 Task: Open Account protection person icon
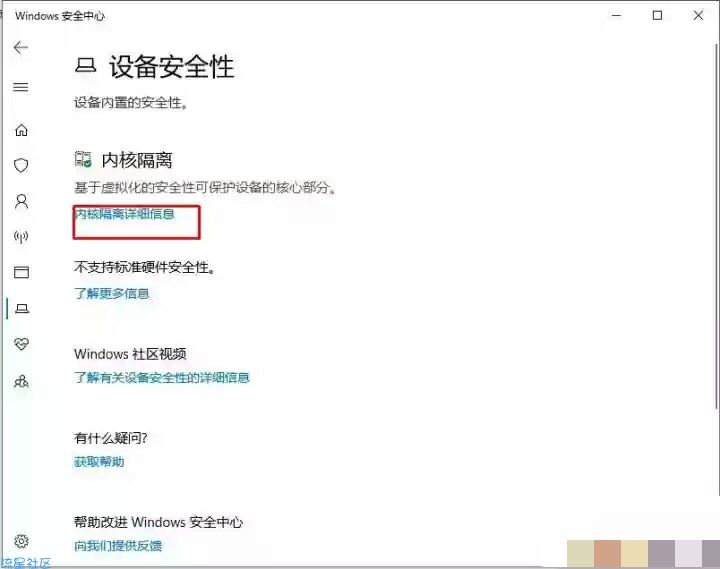tap(21, 201)
